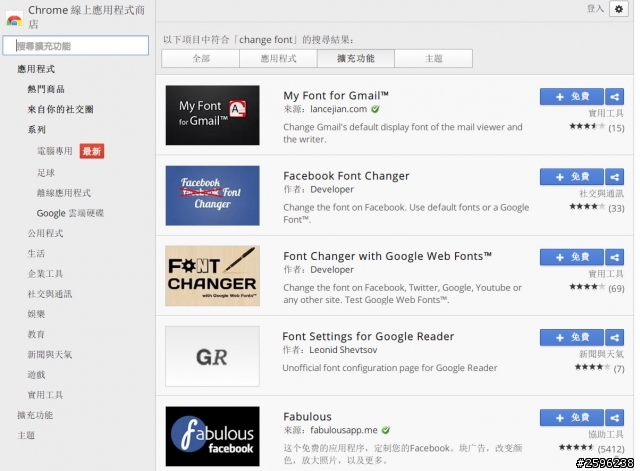640x471 pixels.
Task: Open Font Changer wooden thumbnail
Action: 212,276
